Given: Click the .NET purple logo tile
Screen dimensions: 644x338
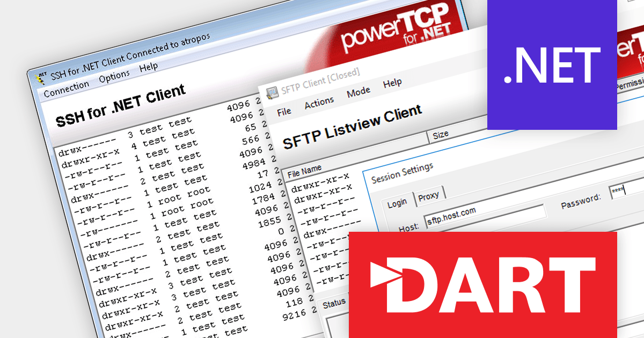Looking at the screenshot, I should [552, 65].
